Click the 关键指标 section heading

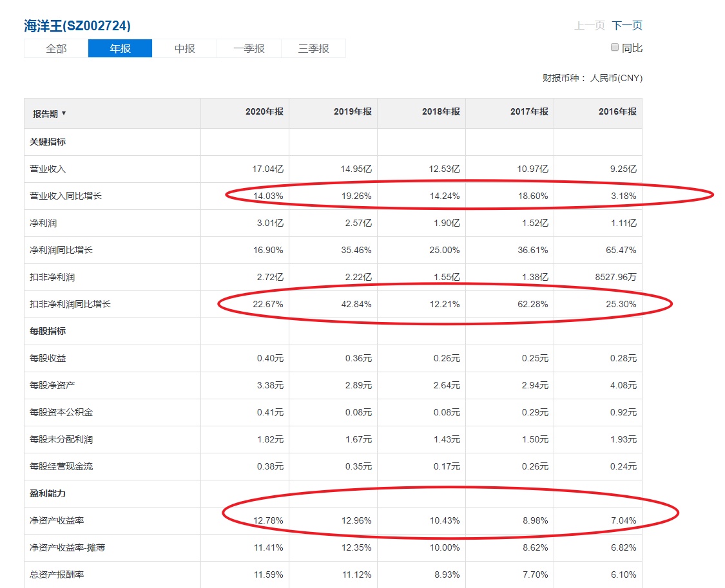(48, 142)
